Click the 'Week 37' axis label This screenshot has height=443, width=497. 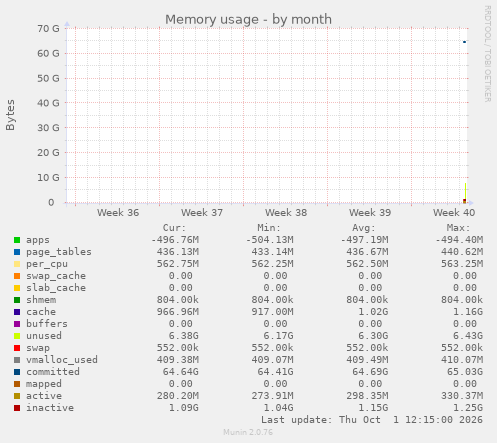[202, 213]
